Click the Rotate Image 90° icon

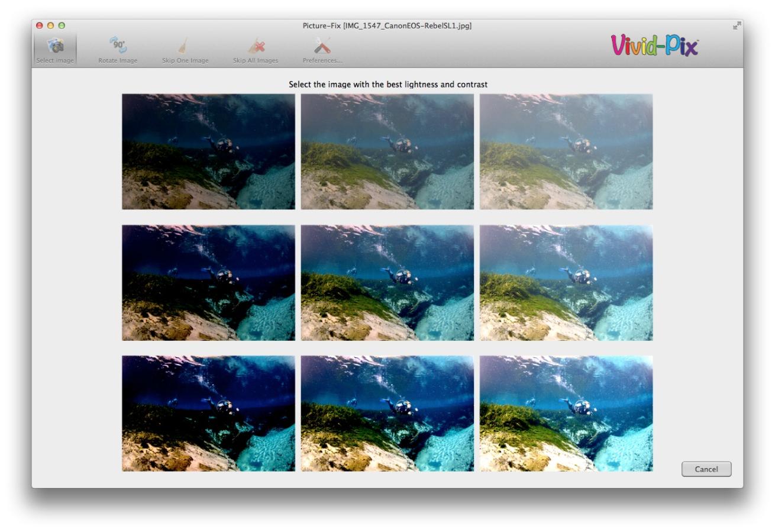[118, 46]
